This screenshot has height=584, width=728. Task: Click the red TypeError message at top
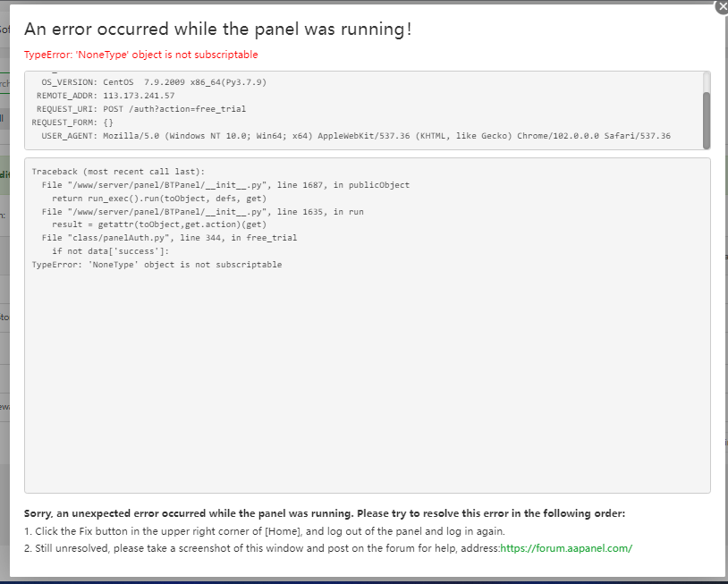[x=140, y=55]
